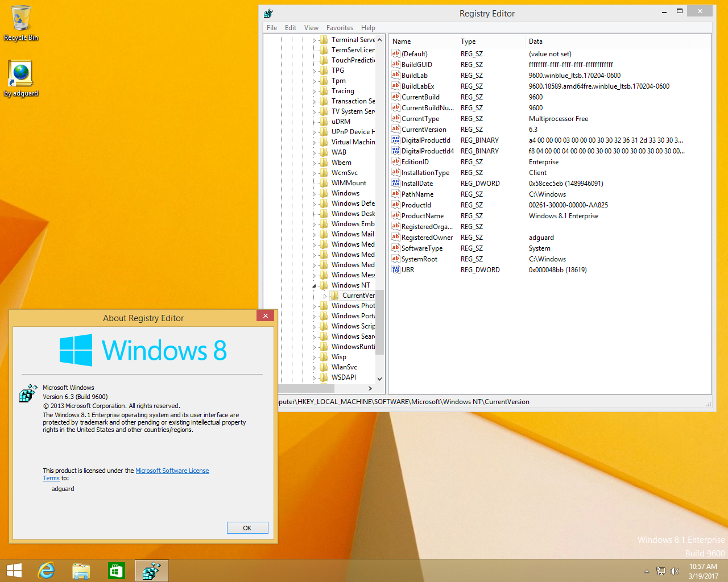Select the DigitalProductId binary value icon
The image size is (728, 582).
coord(396,140)
